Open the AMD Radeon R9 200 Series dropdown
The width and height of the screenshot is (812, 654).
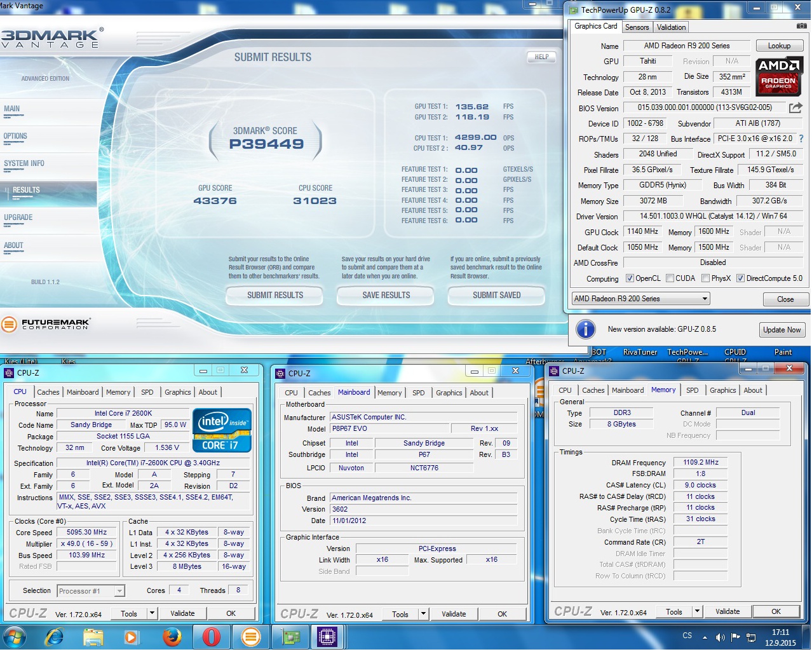640,299
